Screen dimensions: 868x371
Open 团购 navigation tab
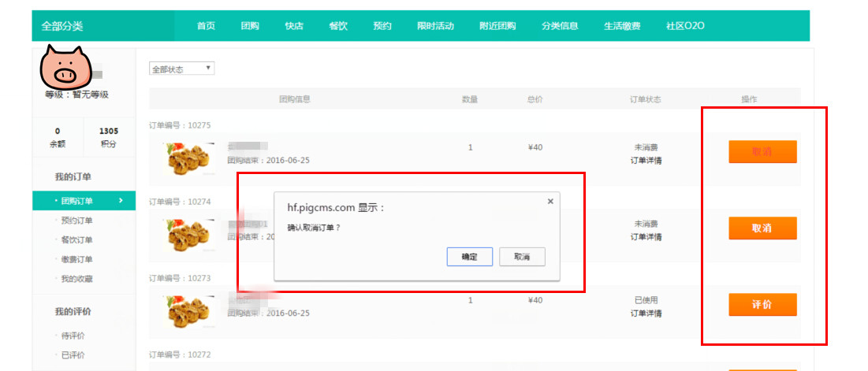click(250, 26)
